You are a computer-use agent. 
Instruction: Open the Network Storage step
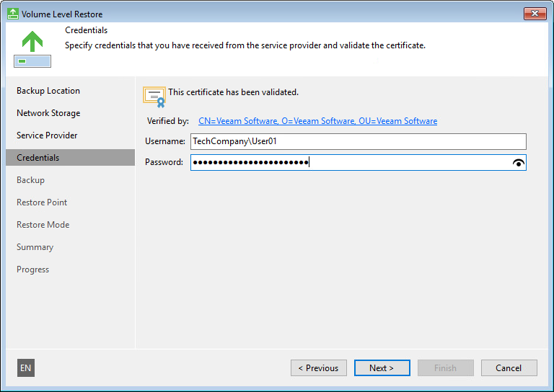(48, 113)
